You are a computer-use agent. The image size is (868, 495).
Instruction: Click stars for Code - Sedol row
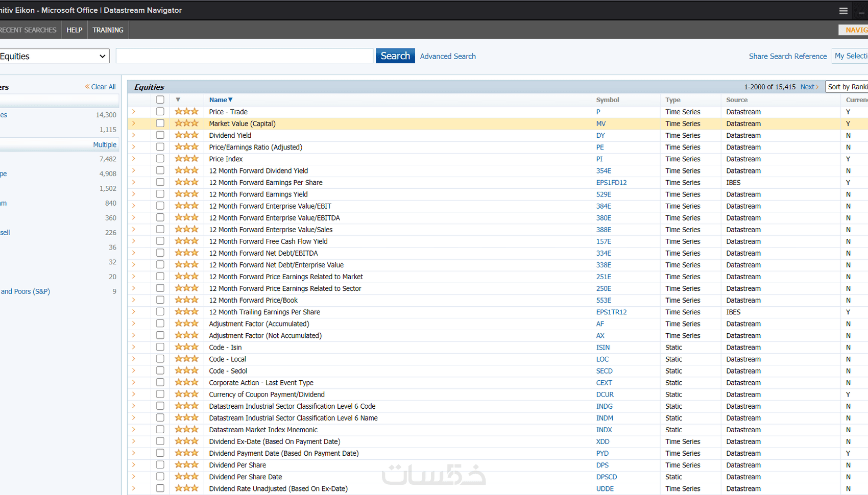click(x=186, y=370)
